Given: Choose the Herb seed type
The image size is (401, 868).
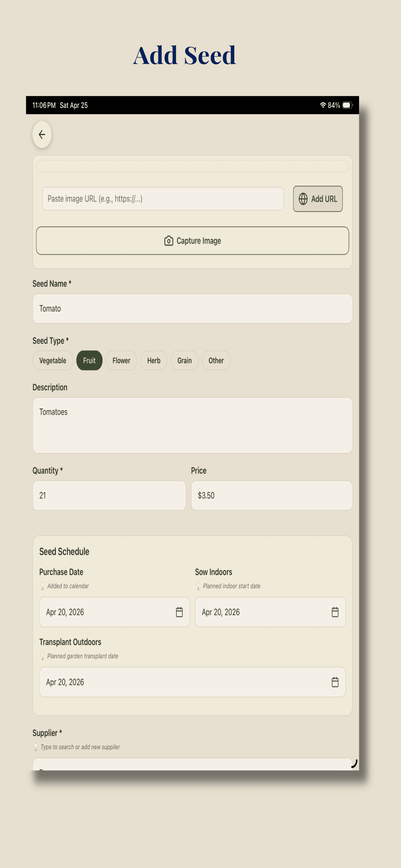Looking at the screenshot, I should pyautogui.click(x=154, y=361).
